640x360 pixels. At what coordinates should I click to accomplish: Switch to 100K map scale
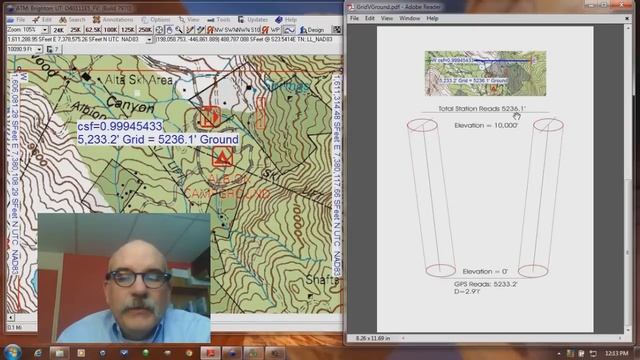(110, 30)
